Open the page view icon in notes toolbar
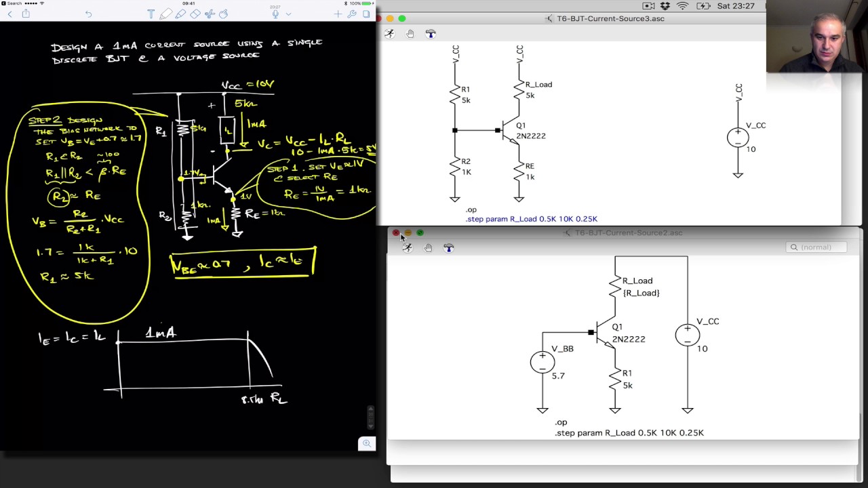The image size is (868, 488). [367, 14]
